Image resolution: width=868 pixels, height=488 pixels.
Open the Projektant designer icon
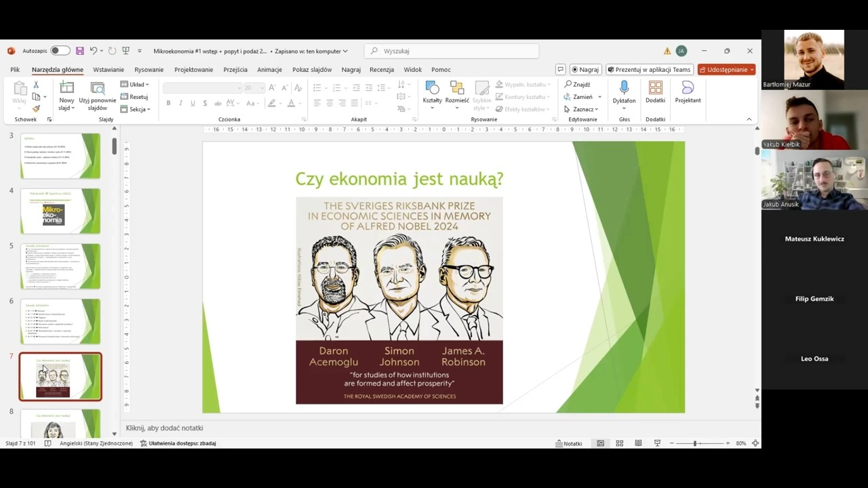(x=688, y=88)
